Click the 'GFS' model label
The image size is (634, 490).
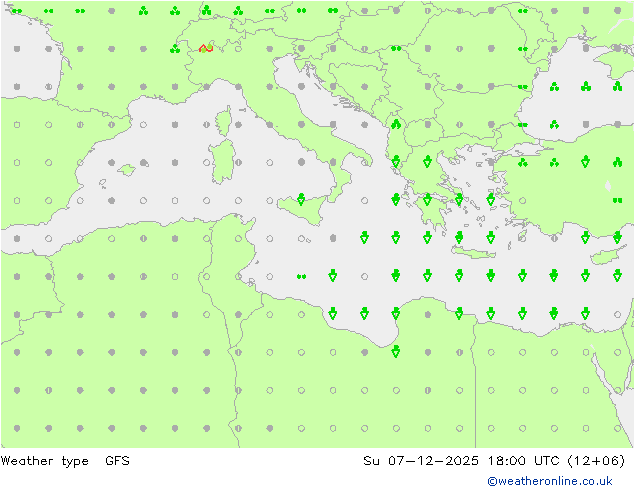point(117,460)
